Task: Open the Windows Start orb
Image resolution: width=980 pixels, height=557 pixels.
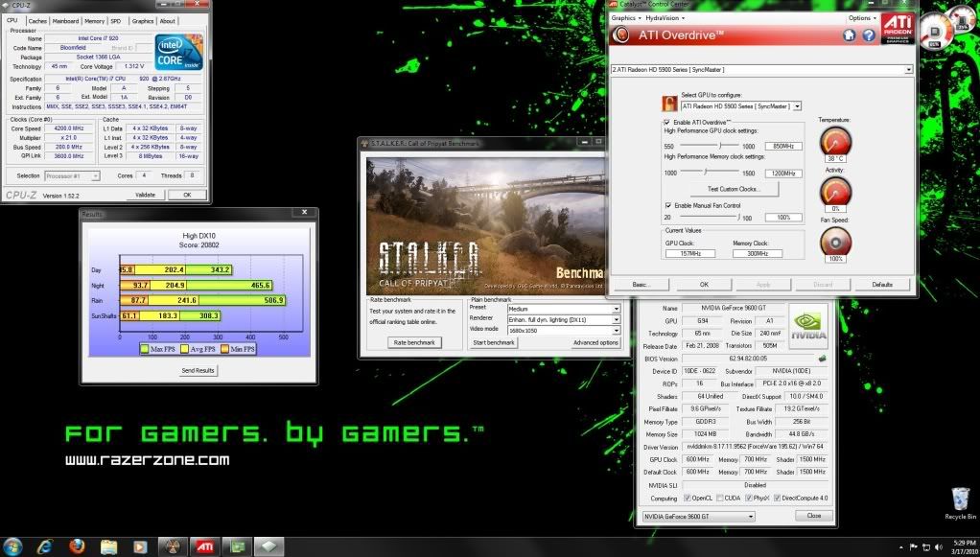Action: click(x=12, y=546)
